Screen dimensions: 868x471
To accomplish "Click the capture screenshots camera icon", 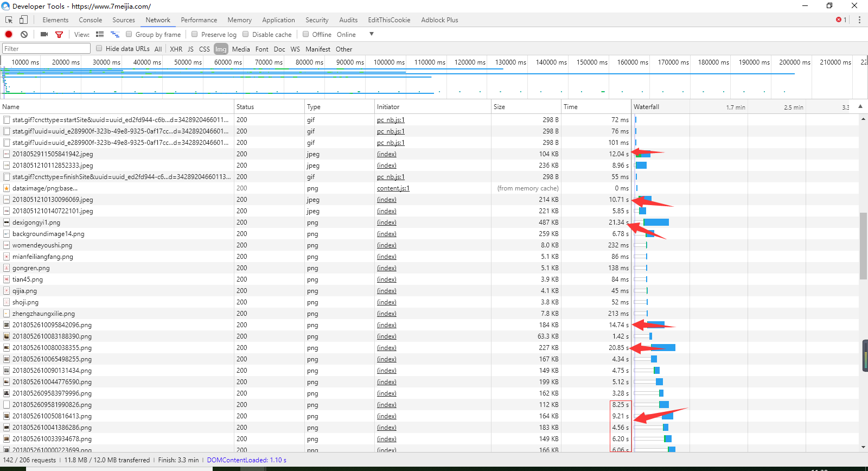I will click(x=44, y=34).
